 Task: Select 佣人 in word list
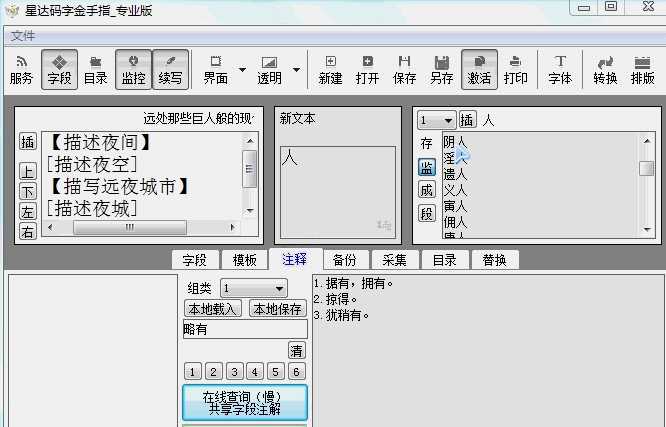point(455,222)
